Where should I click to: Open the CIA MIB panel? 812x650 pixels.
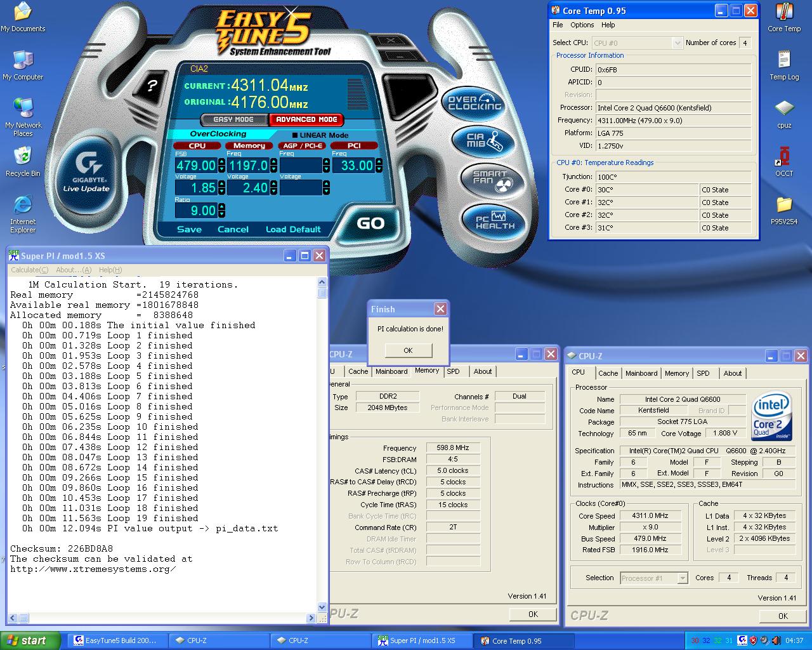click(x=483, y=141)
